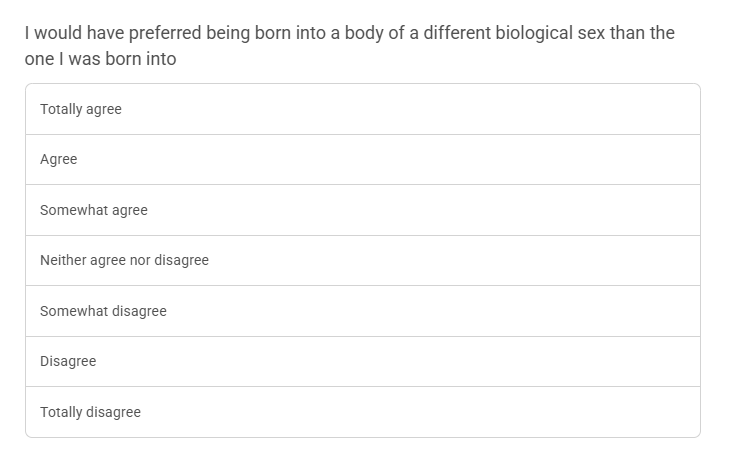
Task: Select the mild agreement option row
Action: click(x=362, y=210)
